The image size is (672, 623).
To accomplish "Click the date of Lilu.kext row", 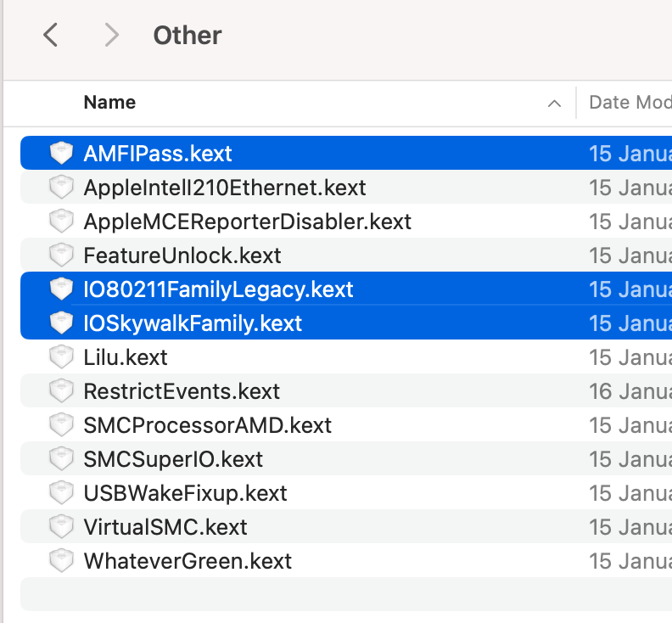I will (x=630, y=357).
